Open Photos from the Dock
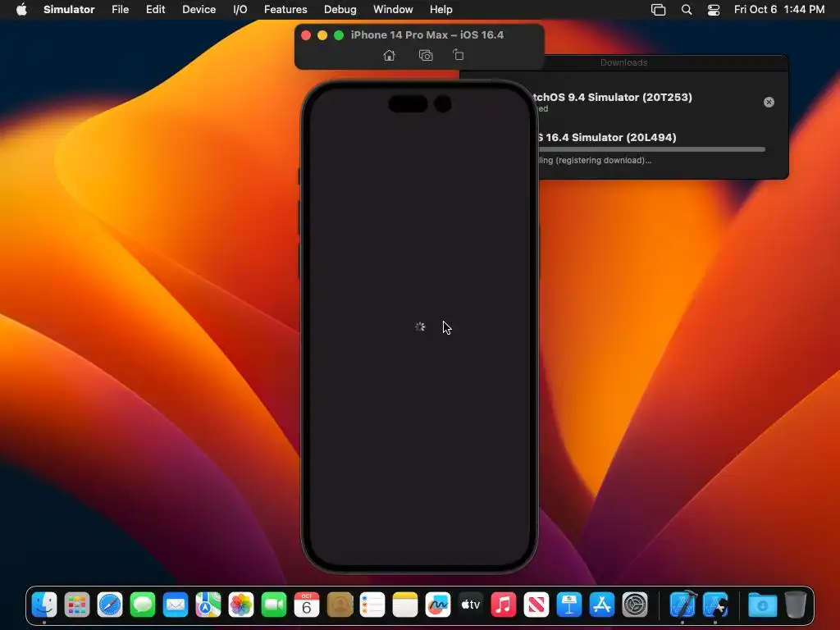Viewport: 840px width, 630px height. (241, 605)
